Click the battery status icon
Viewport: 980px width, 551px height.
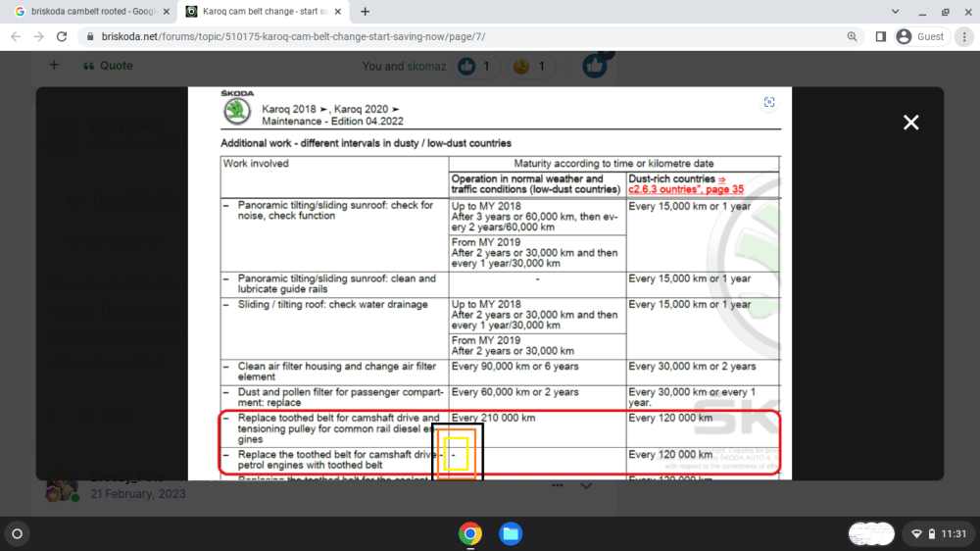click(x=931, y=534)
